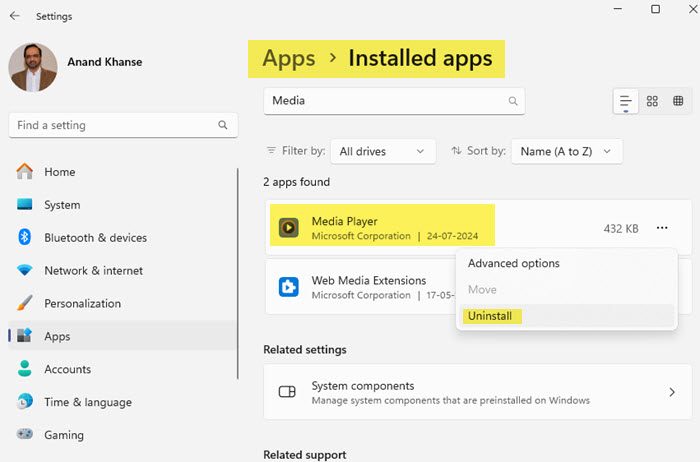Click search magnifier in Find a setting

(x=223, y=125)
